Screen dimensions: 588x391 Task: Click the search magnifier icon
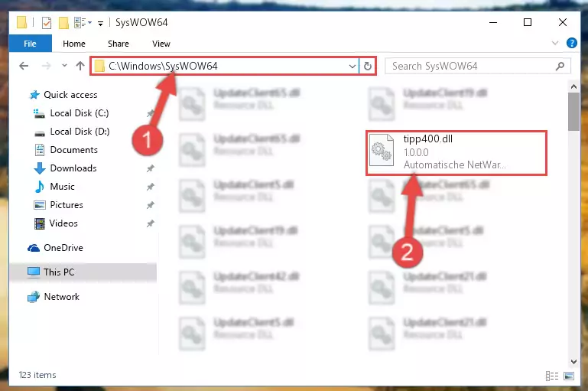click(560, 67)
